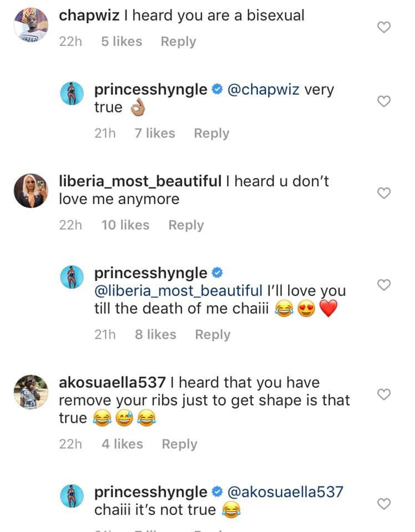Open liberia_most_beautiful's avatar
415x532 pixels.
click(31, 191)
